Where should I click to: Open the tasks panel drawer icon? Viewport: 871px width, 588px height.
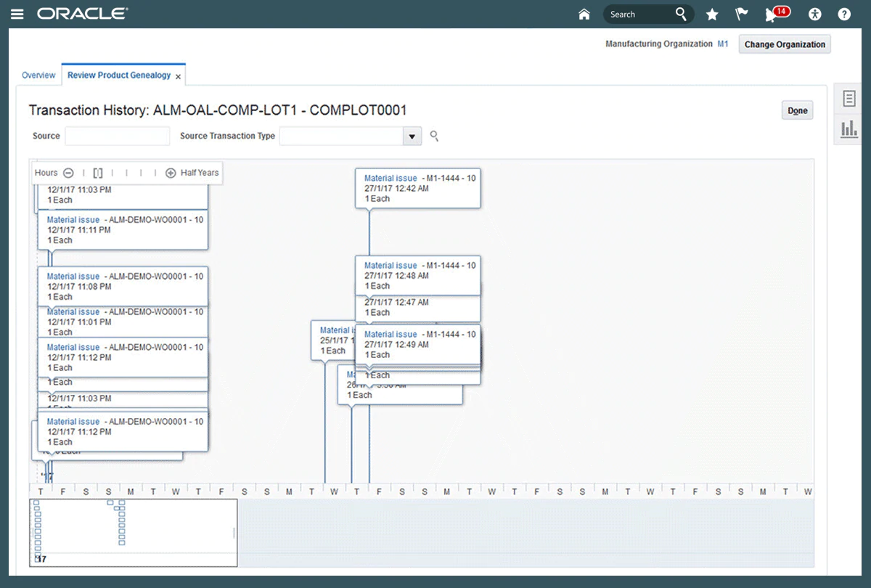click(x=848, y=99)
